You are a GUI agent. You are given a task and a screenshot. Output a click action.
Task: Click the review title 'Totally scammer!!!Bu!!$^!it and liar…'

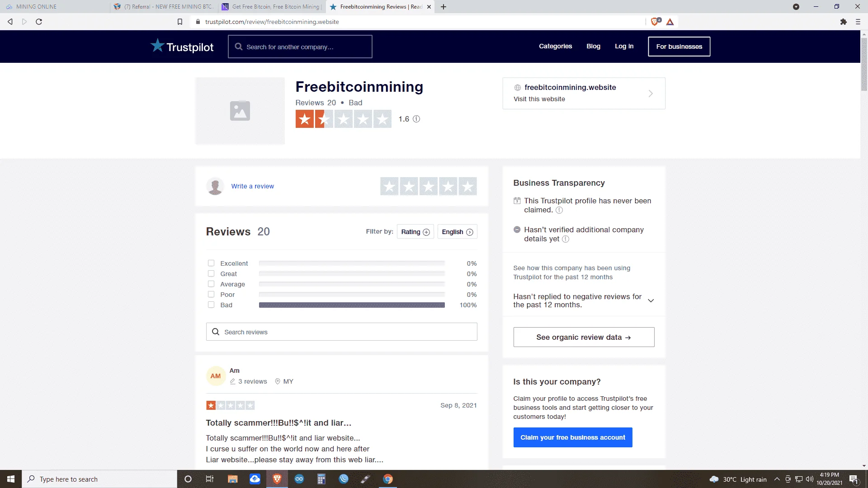tap(278, 423)
